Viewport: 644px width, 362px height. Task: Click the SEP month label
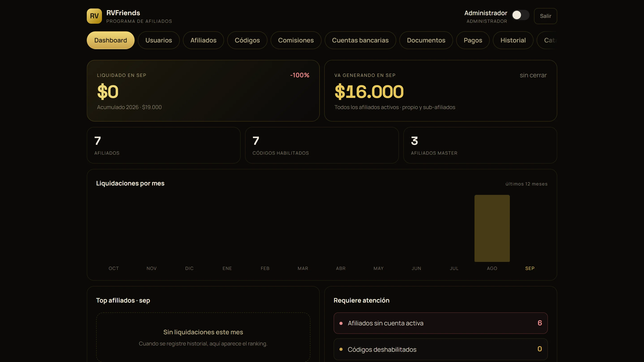530,268
